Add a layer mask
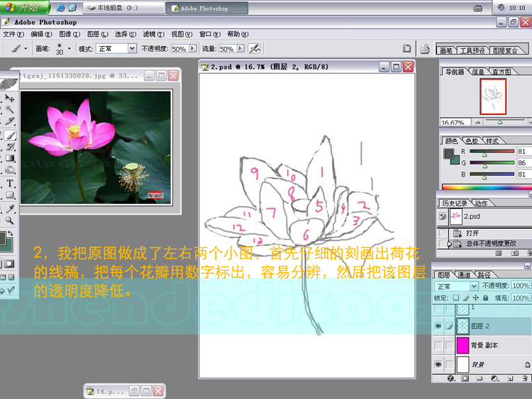 pyautogui.click(x=465, y=378)
